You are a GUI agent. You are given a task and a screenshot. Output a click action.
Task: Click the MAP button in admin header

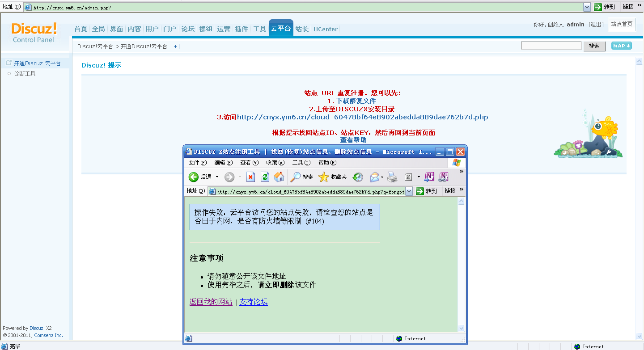pyautogui.click(x=622, y=46)
